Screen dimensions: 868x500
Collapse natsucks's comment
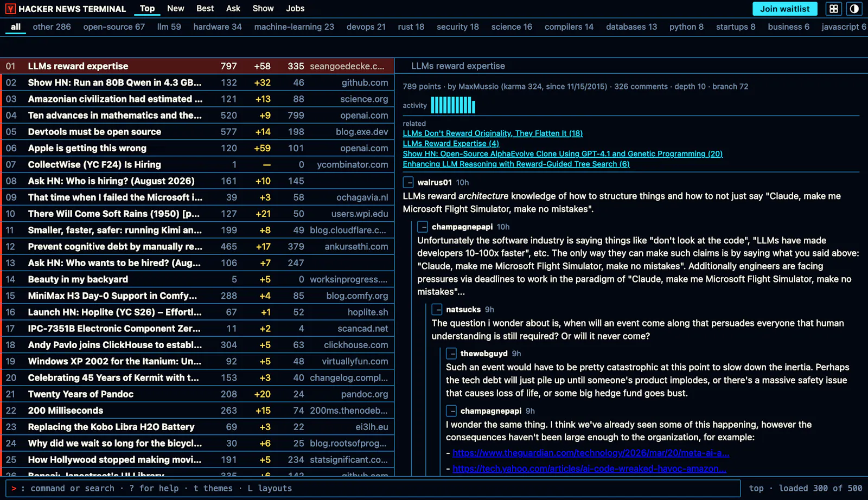tap(437, 310)
